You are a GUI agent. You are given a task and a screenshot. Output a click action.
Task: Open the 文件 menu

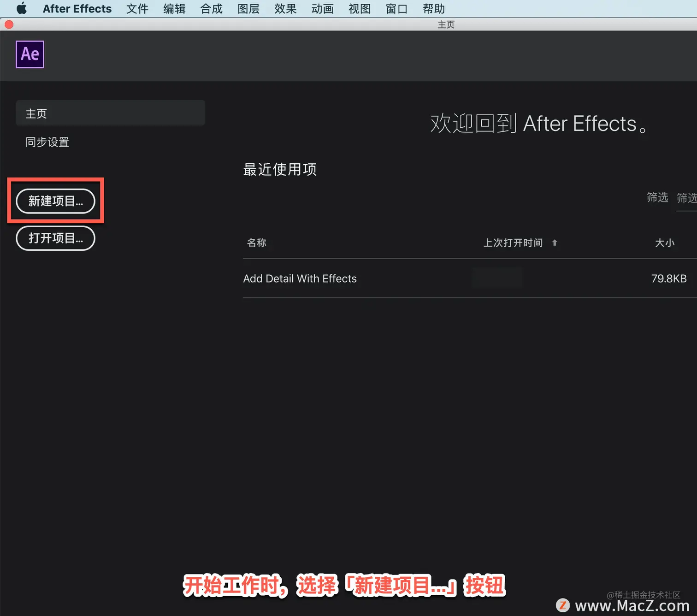pyautogui.click(x=137, y=8)
